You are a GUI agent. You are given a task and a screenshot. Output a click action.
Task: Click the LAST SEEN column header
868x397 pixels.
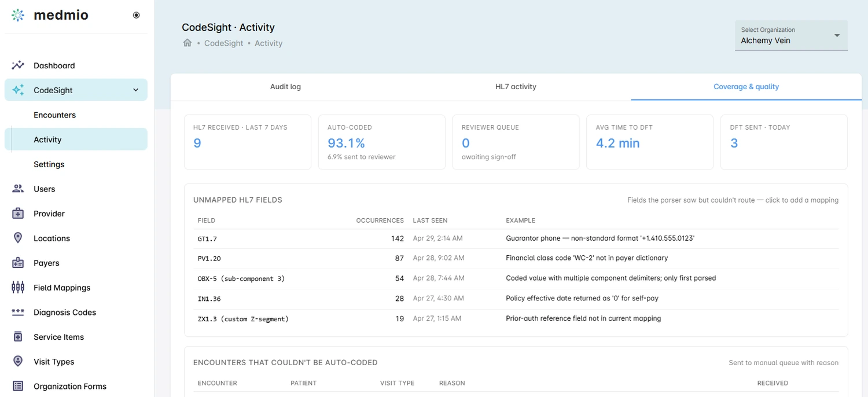coord(430,220)
